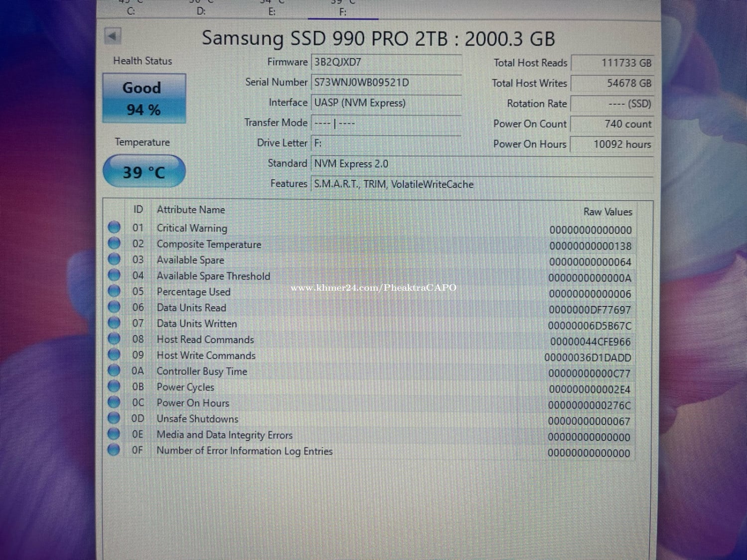
Task: Click the Available Spare status circle
Action: 114,259
